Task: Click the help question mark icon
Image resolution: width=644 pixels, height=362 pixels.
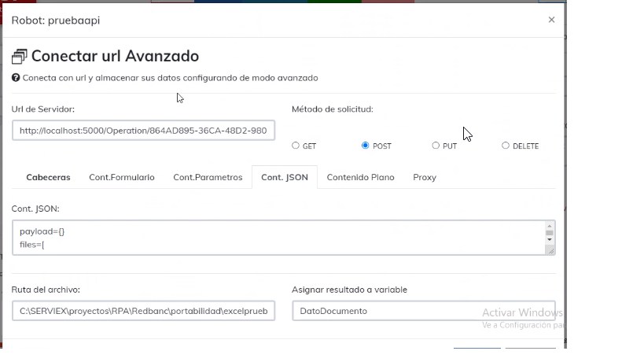Action: (16, 78)
